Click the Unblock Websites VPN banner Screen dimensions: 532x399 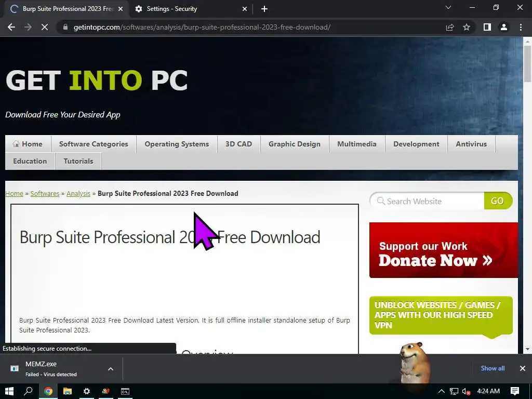coord(441,315)
